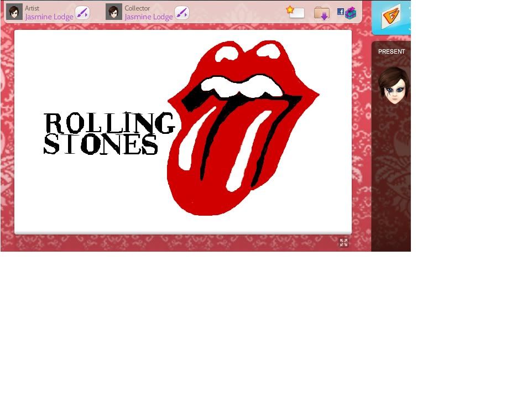Click the Collector label text
The width and height of the screenshot is (532, 396).
(x=137, y=8)
